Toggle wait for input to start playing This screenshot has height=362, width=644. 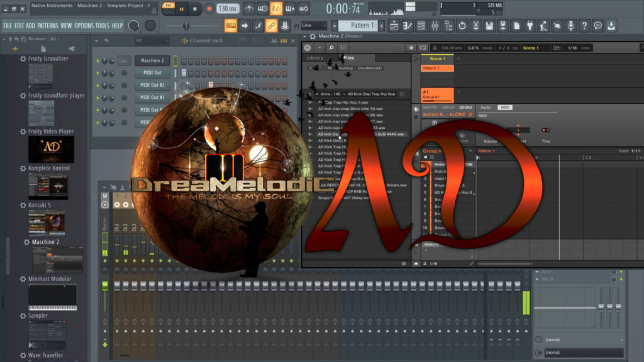point(262,9)
